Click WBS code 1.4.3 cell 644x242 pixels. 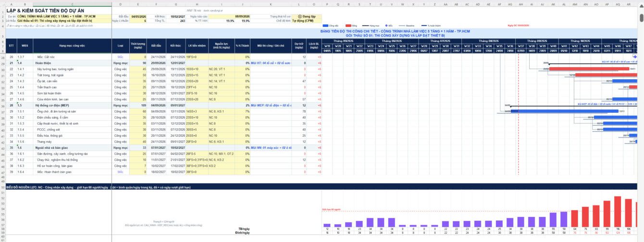(25, 81)
